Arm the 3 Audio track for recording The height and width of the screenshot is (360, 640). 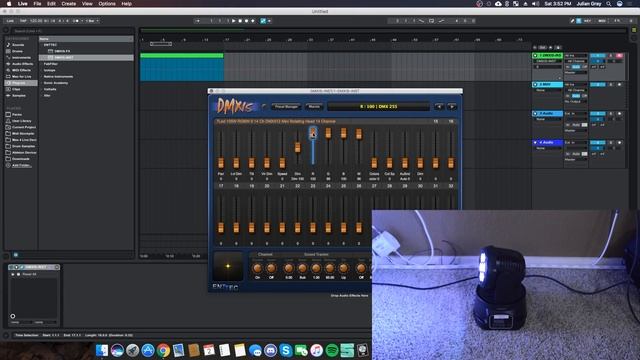[619, 113]
